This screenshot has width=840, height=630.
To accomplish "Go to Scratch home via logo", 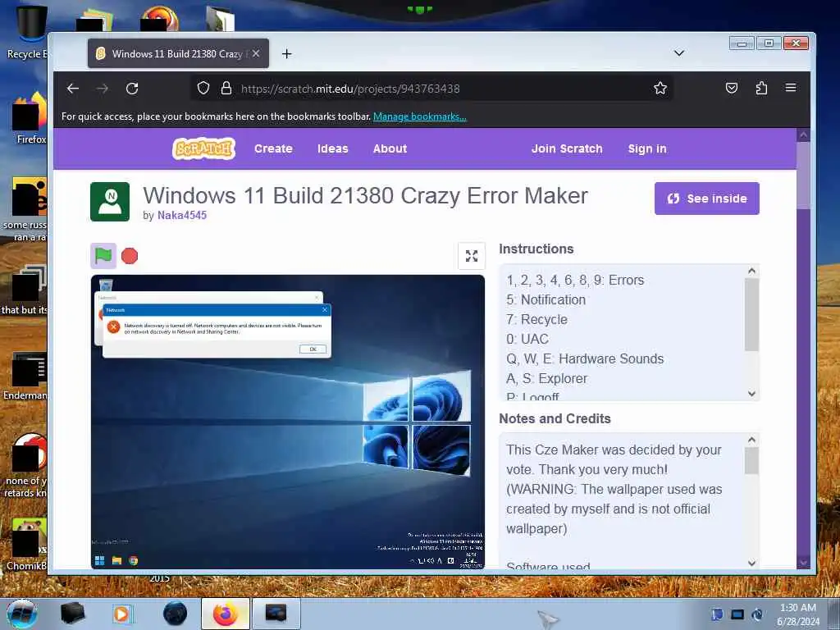I will [203, 149].
